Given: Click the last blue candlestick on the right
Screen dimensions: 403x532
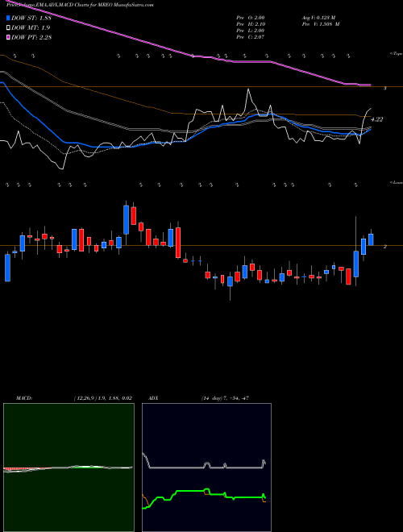Looking at the screenshot, I should click(371, 239).
